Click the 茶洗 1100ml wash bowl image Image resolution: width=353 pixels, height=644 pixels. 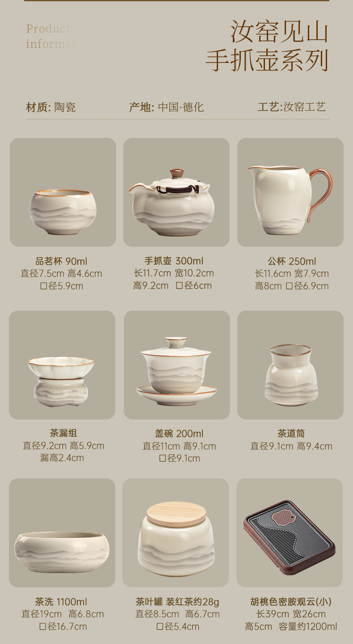point(62,533)
